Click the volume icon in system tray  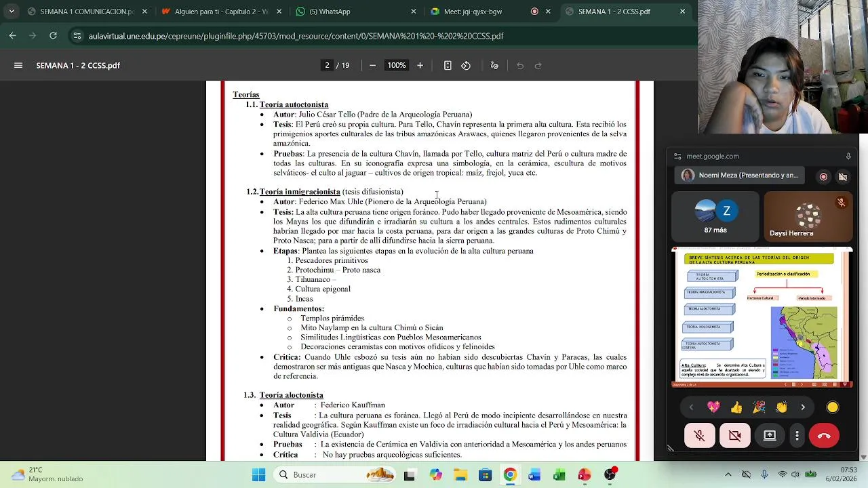click(795, 474)
